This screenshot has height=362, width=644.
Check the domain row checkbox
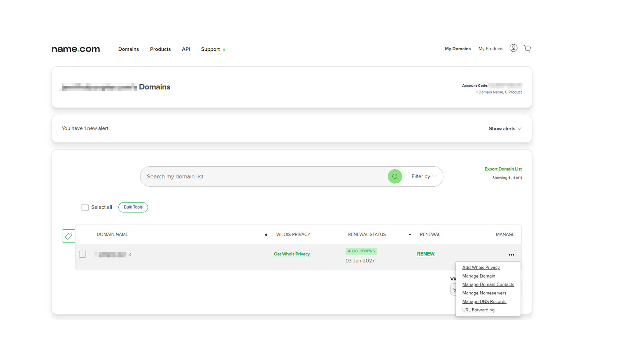(x=83, y=254)
